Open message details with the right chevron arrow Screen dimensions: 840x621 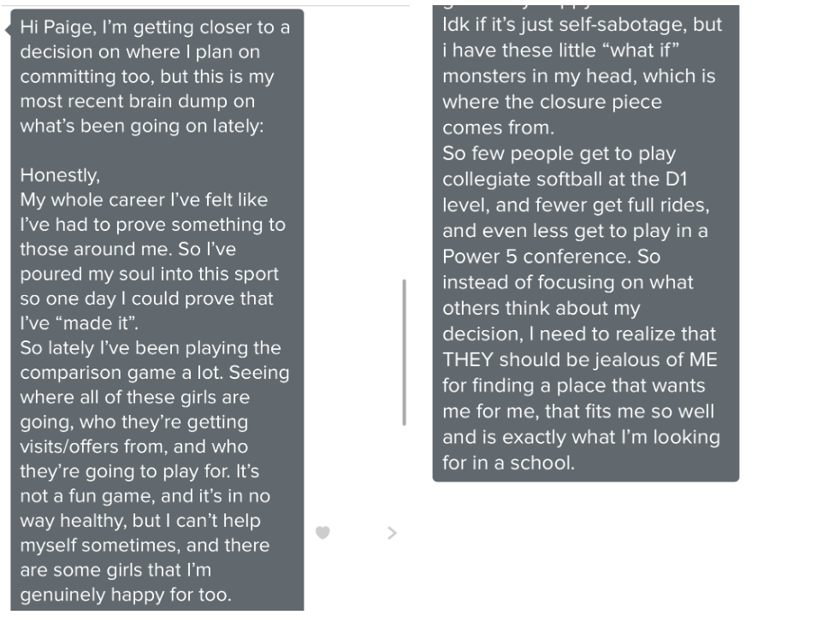(392, 533)
